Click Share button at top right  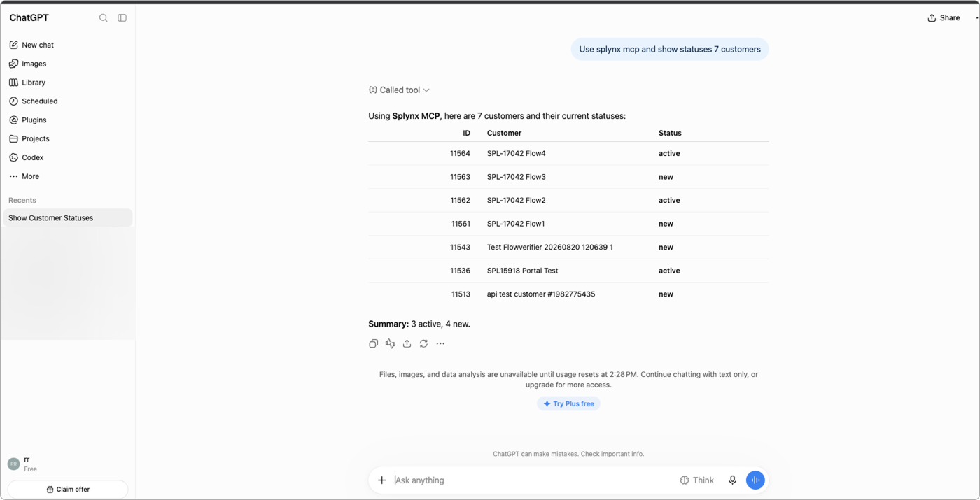tap(944, 18)
